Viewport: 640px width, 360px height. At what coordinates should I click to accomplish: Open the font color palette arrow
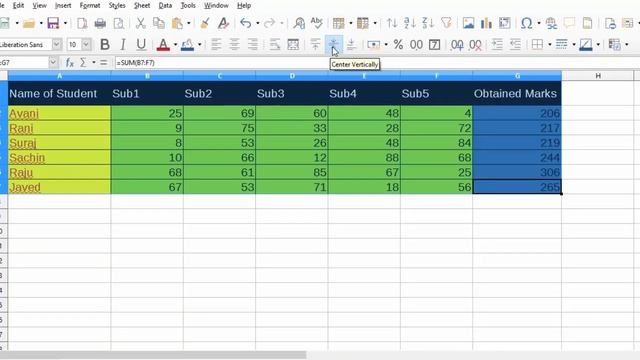pyautogui.click(x=176, y=44)
